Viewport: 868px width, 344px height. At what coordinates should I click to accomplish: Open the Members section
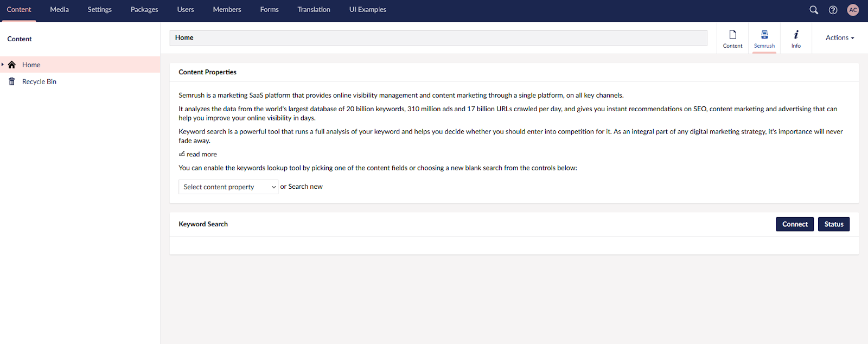point(227,10)
